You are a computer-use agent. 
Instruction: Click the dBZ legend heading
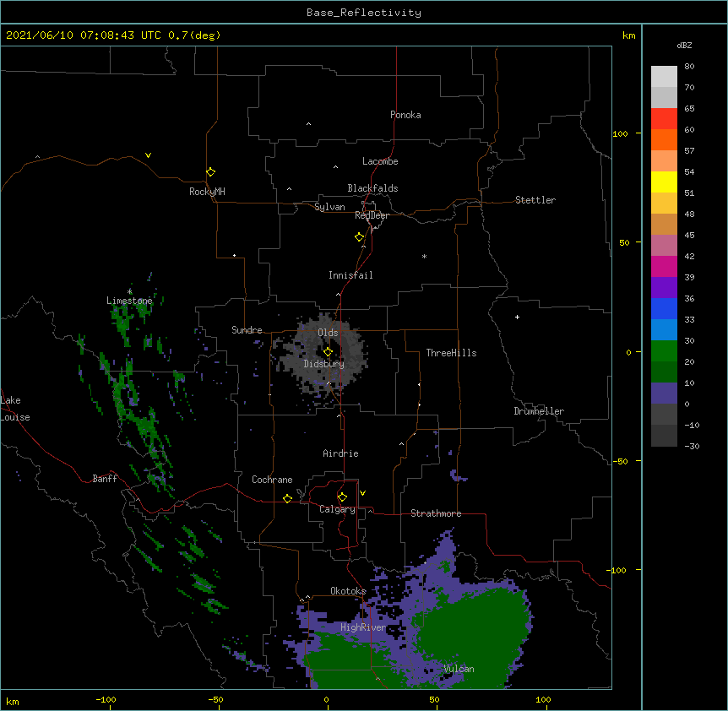[x=684, y=45]
